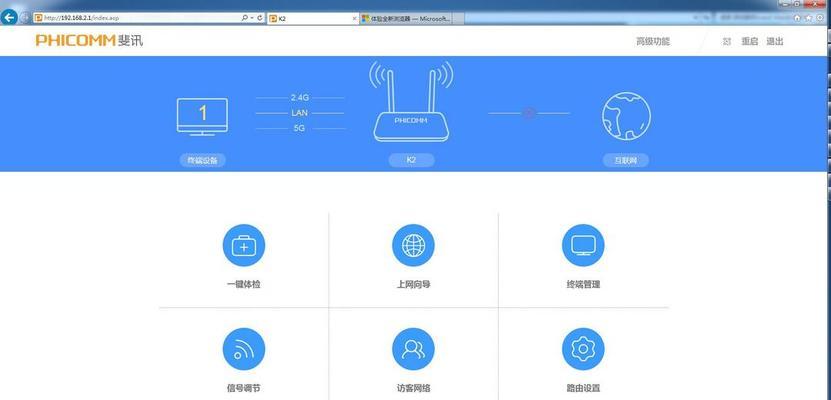Refresh the page with the reload icon

(x=260, y=17)
